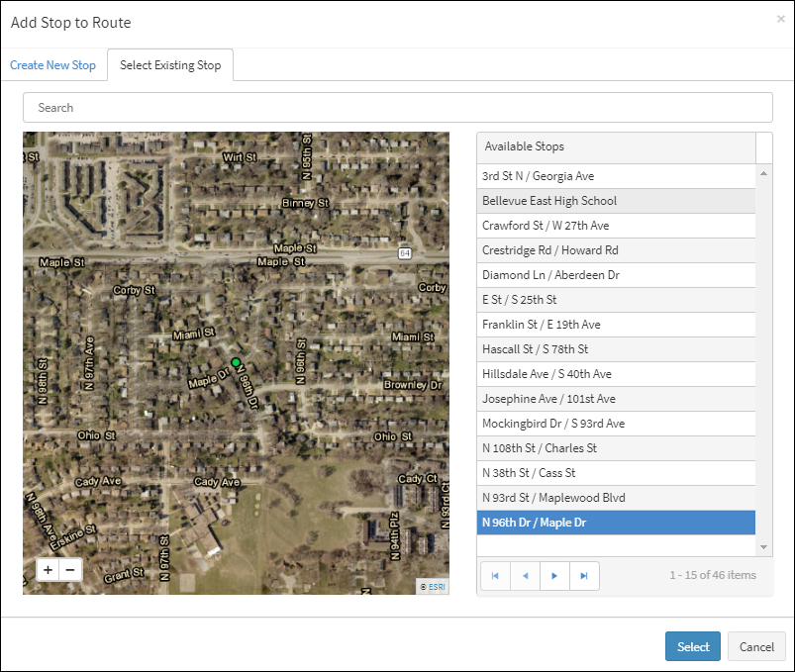Cancel adding a stop
The height and width of the screenshot is (672, 795).
coord(756,646)
